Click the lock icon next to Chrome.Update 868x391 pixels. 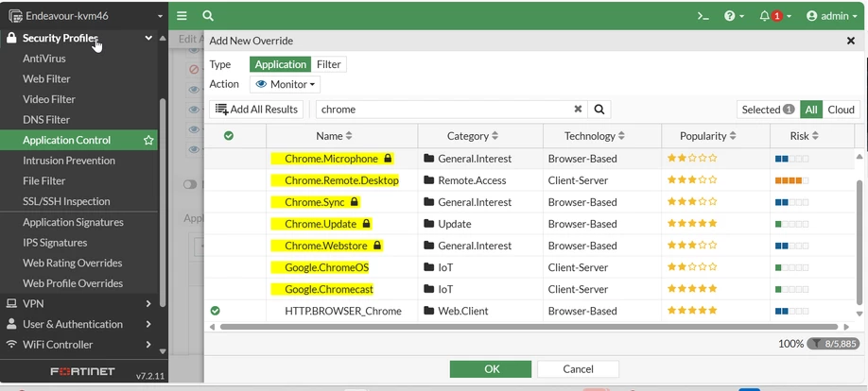click(366, 224)
